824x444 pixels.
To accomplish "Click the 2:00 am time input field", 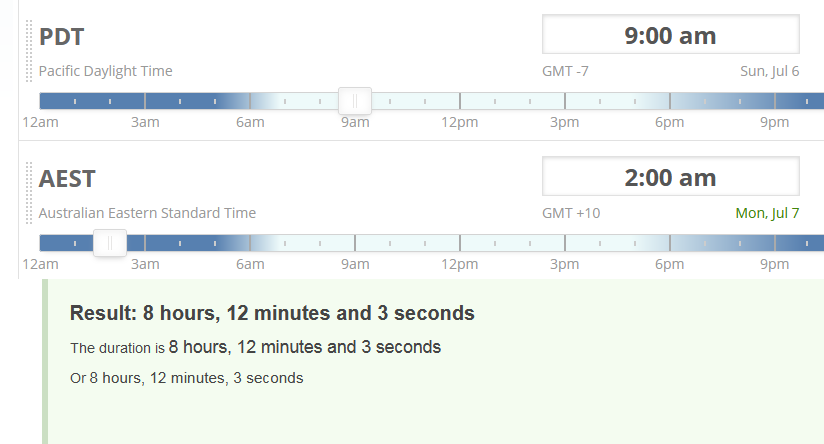I will (670, 177).
